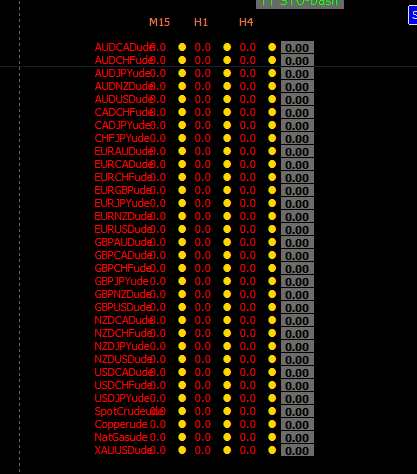Click the H1 column header
The width and height of the screenshot is (417, 474).
pos(201,22)
